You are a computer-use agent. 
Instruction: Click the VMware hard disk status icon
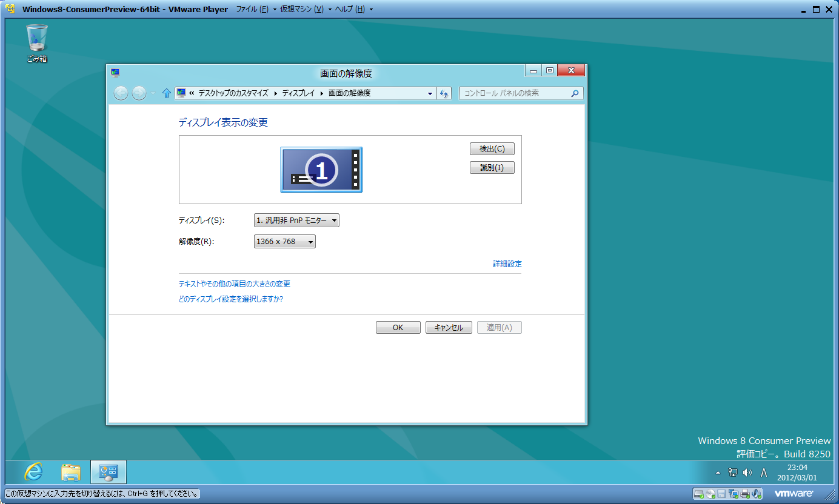click(x=699, y=494)
